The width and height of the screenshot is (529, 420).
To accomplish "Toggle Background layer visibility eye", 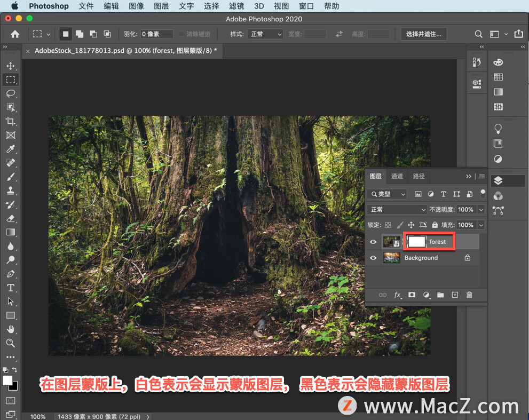I will coord(373,258).
